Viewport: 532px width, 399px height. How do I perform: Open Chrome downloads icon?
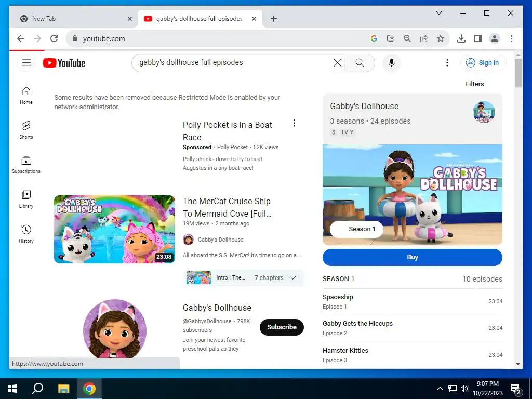click(x=461, y=38)
